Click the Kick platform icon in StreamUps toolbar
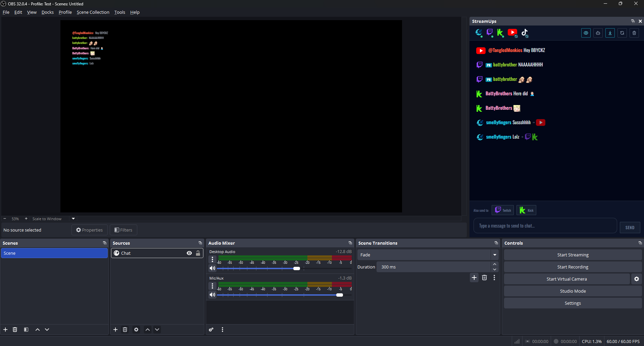 point(500,33)
